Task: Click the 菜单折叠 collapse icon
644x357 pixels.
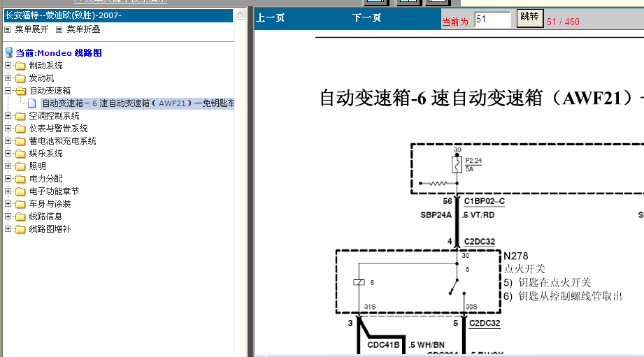Action: 59,29
